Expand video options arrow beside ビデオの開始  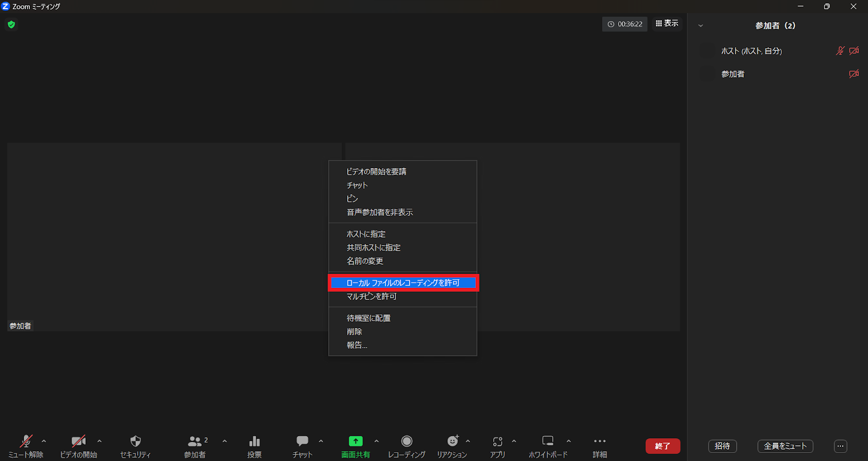click(99, 441)
